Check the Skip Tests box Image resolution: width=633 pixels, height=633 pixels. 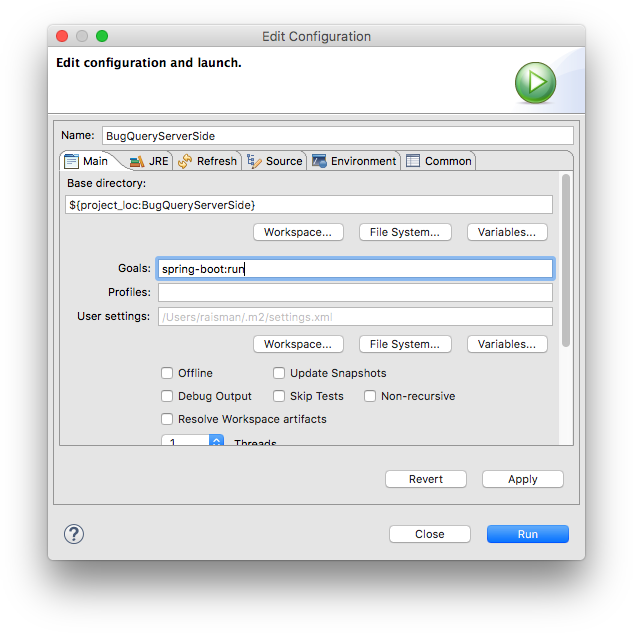[x=279, y=396]
